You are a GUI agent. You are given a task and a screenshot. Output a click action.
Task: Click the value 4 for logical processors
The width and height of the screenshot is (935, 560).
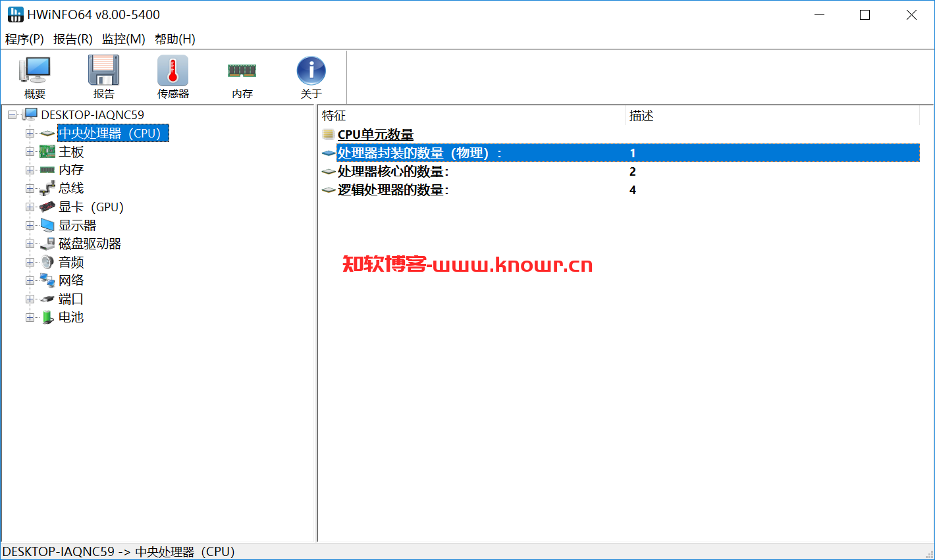point(633,190)
